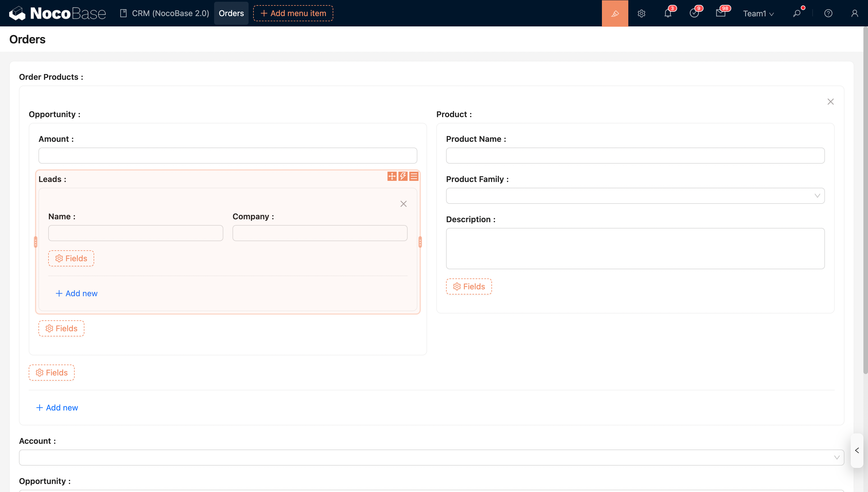Open the Leads block hamburger settings menu
The width and height of the screenshot is (868, 492).
coord(414,176)
